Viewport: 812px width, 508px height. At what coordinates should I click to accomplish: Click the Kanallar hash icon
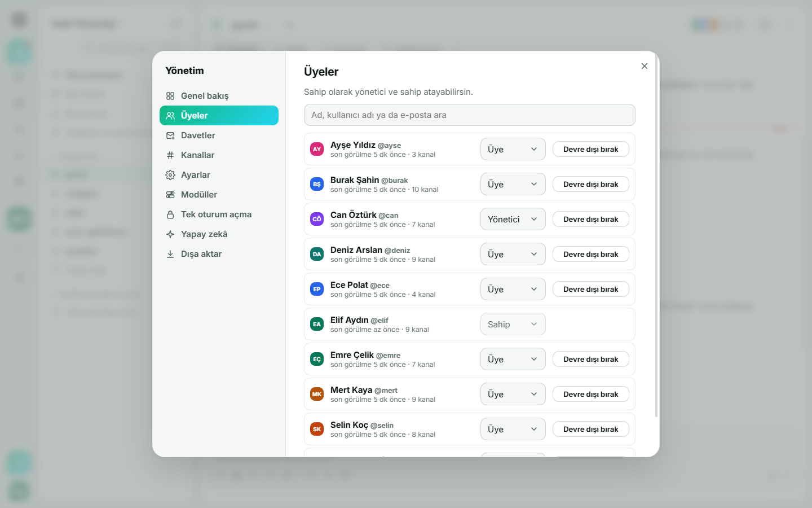pyautogui.click(x=170, y=155)
